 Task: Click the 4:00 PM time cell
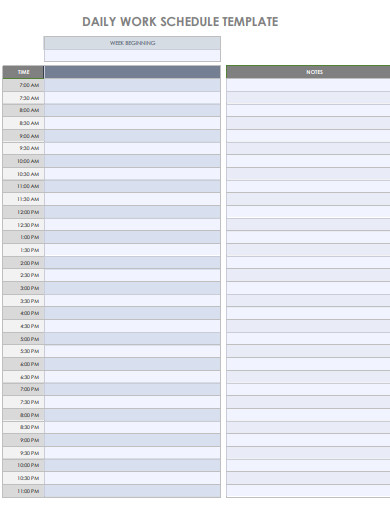(23, 313)
